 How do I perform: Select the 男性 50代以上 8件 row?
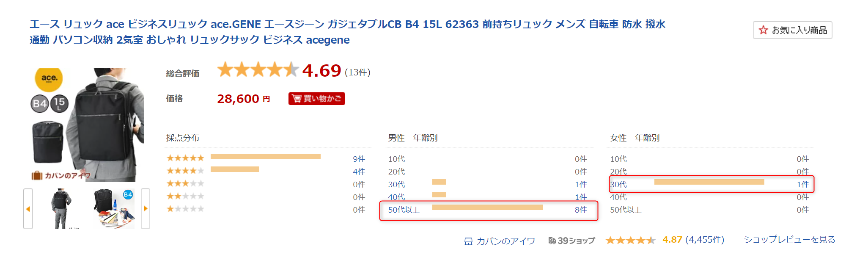point(489,210)
